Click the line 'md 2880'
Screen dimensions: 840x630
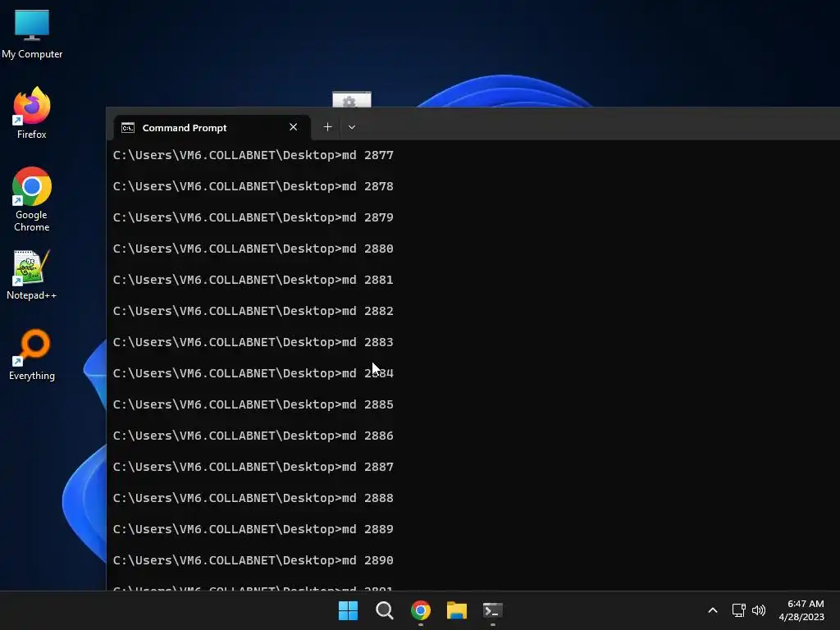(253, 249)
